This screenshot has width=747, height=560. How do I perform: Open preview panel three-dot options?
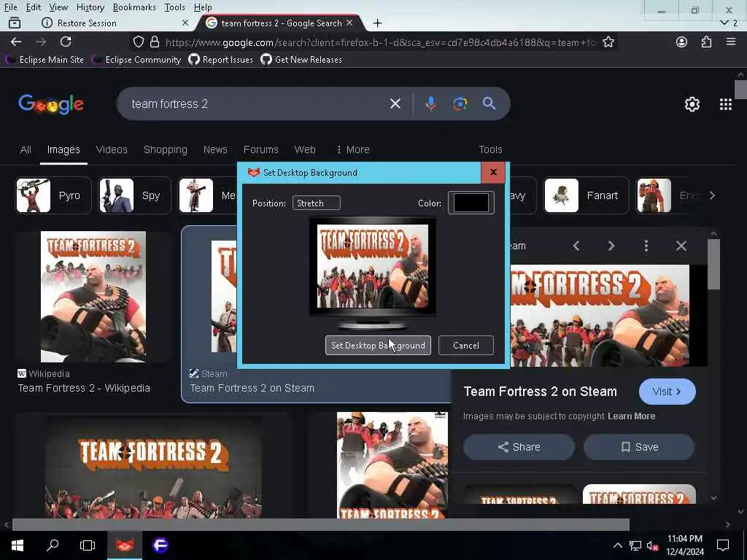(646, 246)
